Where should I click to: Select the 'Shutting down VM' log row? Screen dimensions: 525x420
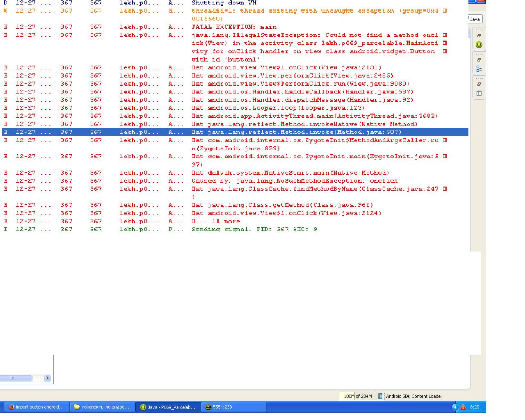235,2
